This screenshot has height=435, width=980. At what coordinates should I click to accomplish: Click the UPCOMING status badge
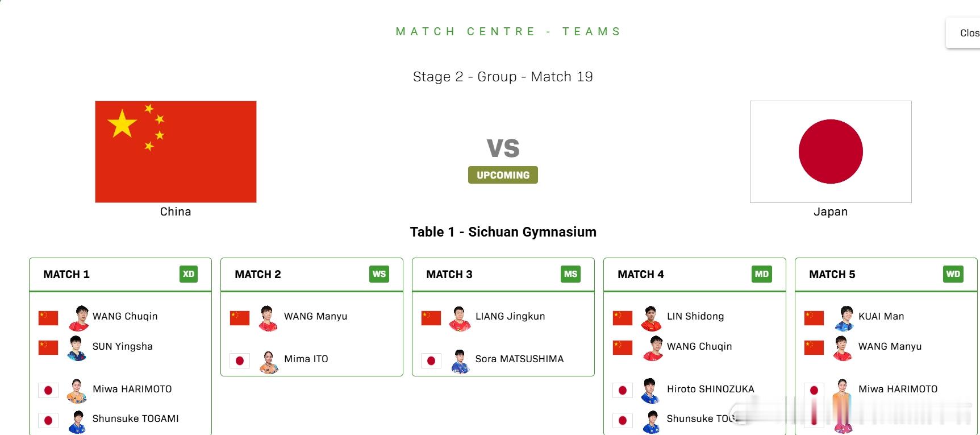point(502,175)
